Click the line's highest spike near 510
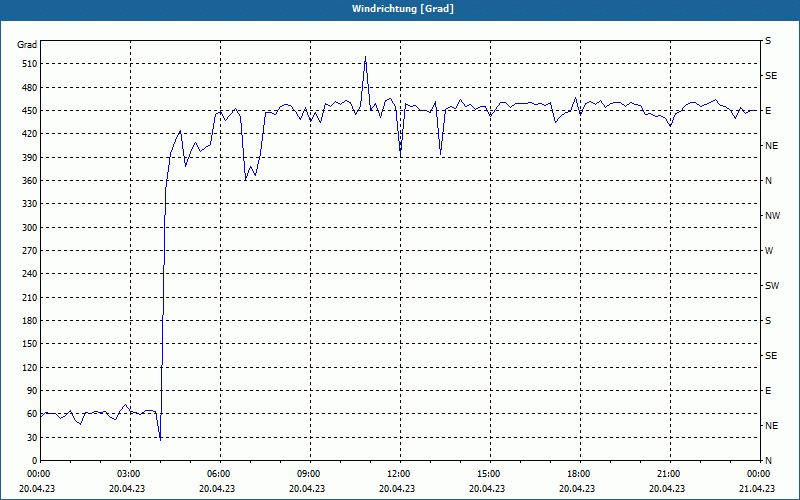800x500 pixels. click(x=366, y=57)
